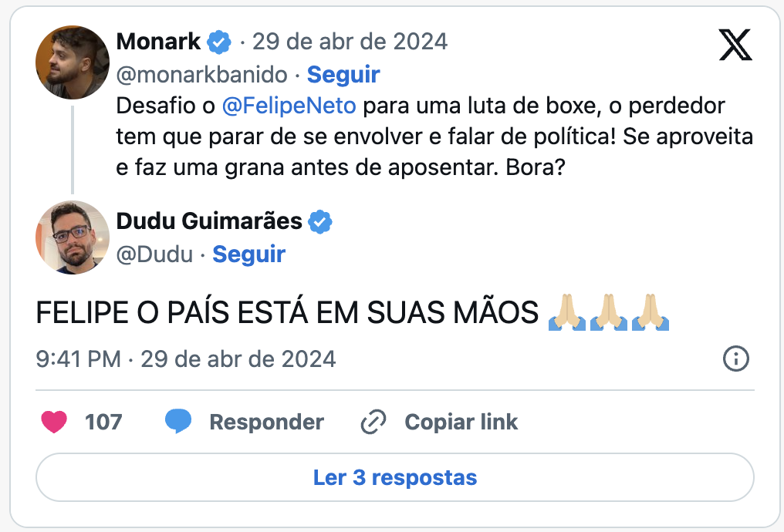Like the tweet with the heart icon
Screen dimensions: 784x532
(53, 422)
